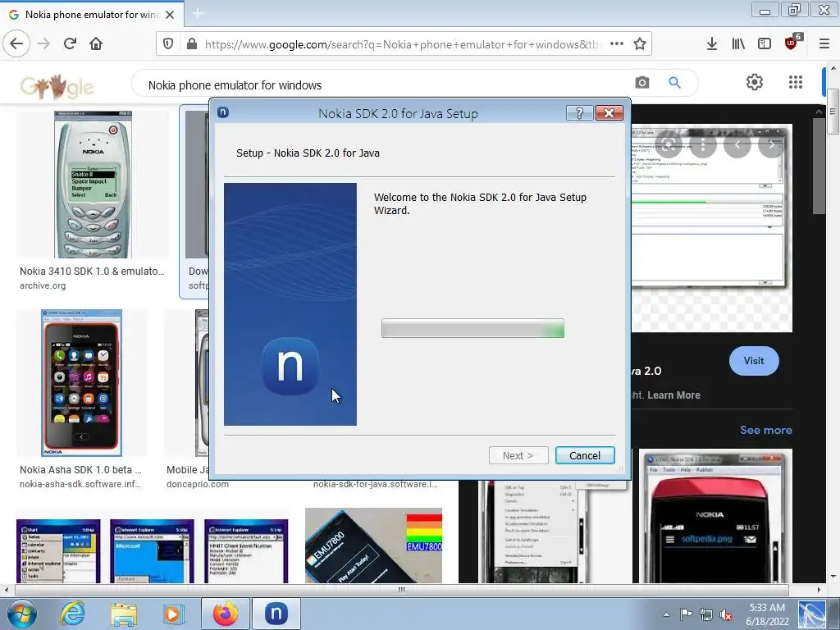The width and height of the screenshot is (840, 630).
Task: Click the Firefox URL address field
Action: 402,44
